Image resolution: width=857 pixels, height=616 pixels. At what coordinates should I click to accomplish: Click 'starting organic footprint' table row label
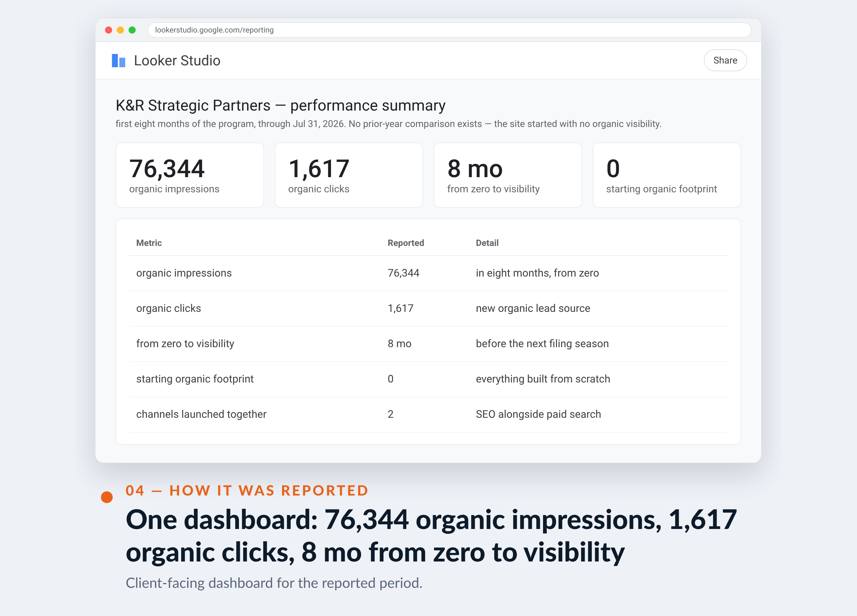[195, 379]
